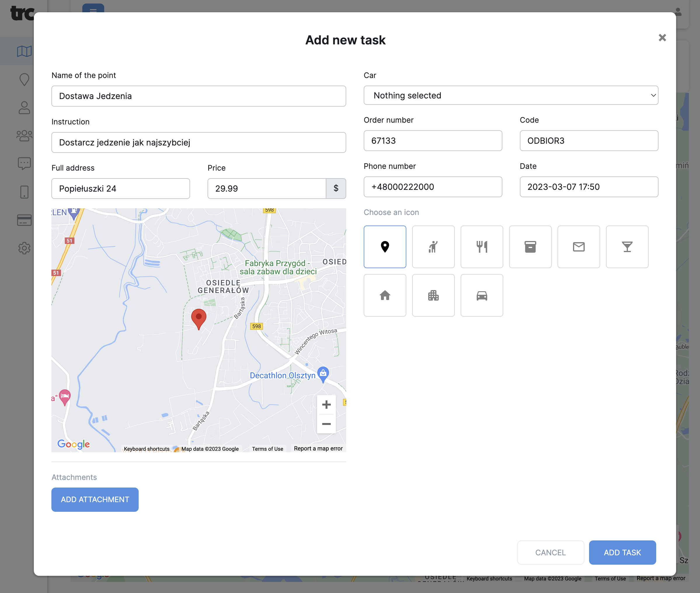Choose the cocktail glass icon
700x593 pixels.
click(627, 247)
